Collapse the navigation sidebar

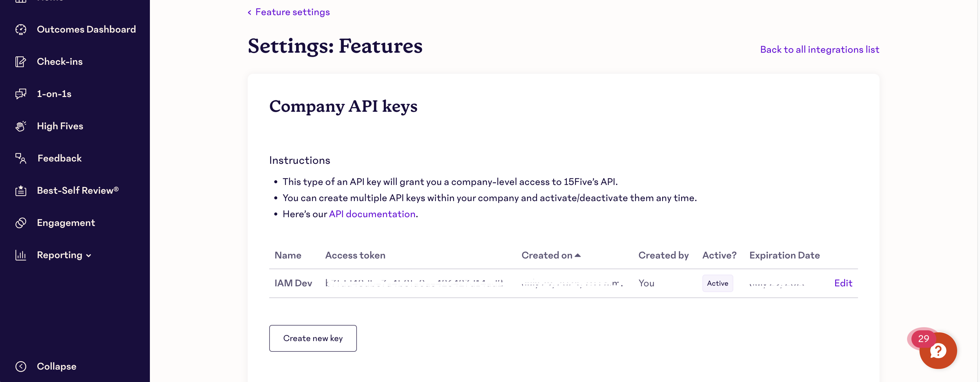coord(56,366)
